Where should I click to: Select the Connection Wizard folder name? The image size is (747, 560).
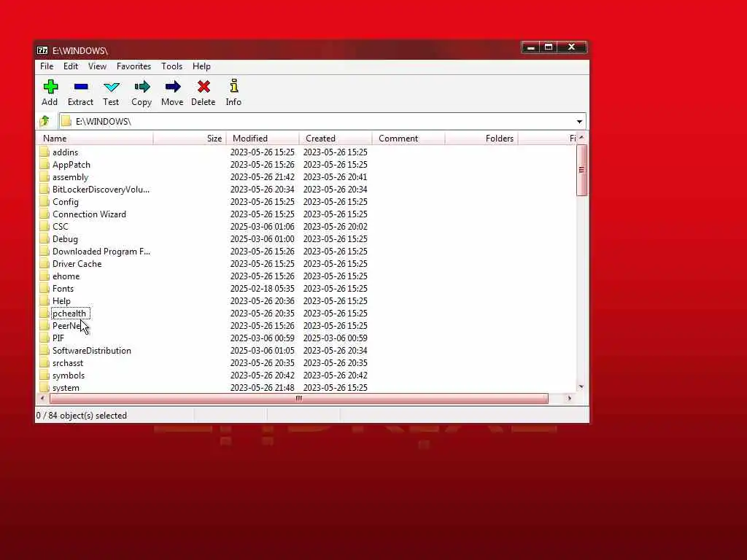point(89,214)
